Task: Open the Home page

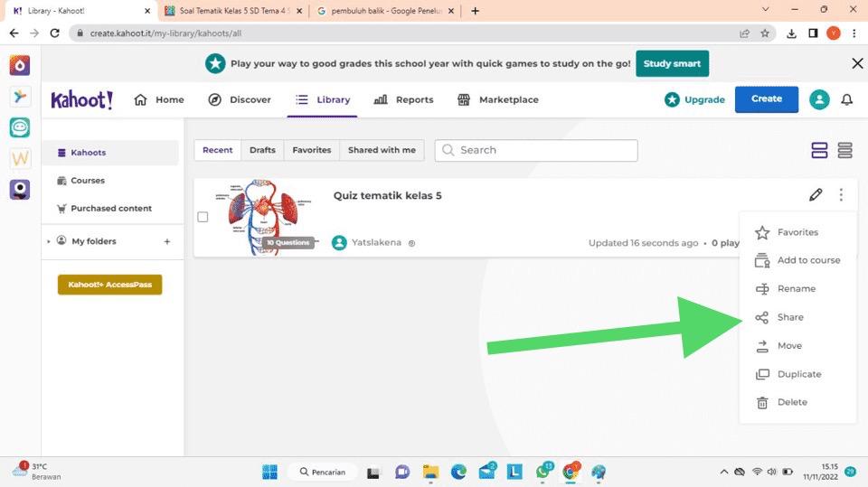Action: [x=159, y=99]
